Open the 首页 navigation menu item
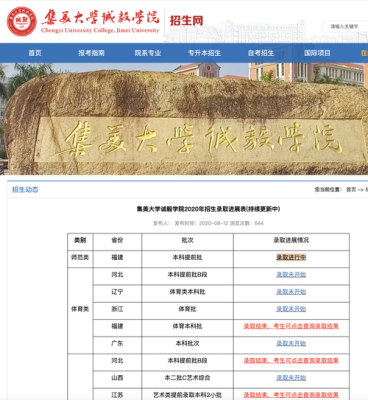The image size is (368, 400). point(35,53)
